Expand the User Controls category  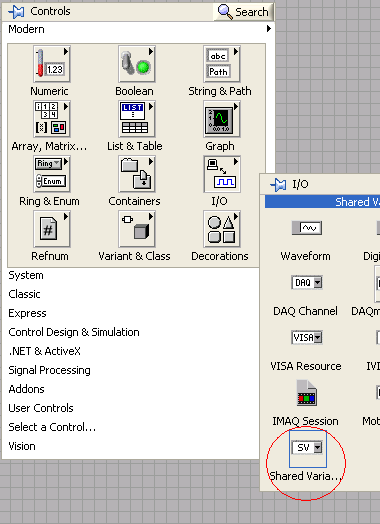41,408
